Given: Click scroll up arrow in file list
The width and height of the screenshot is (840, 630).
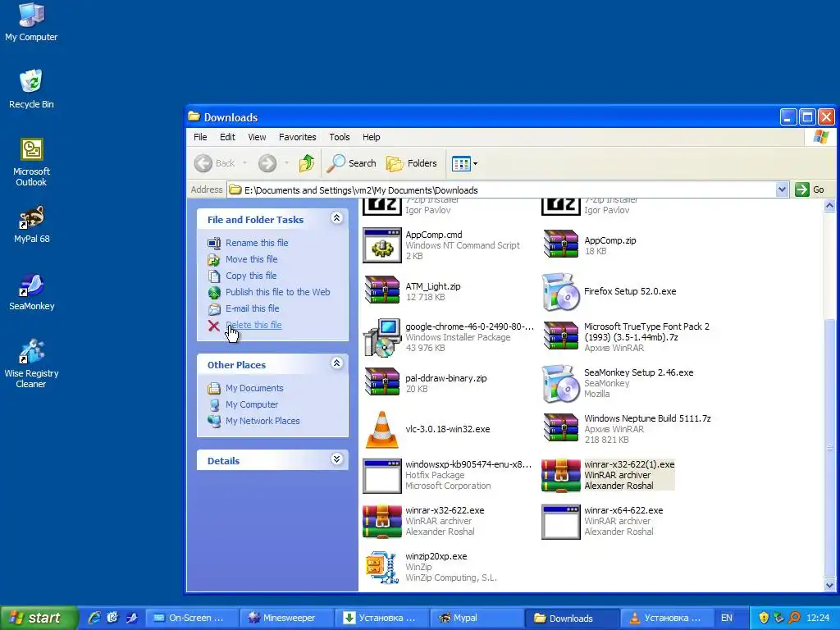Looking at the screenshot, I should pos(830,205).
